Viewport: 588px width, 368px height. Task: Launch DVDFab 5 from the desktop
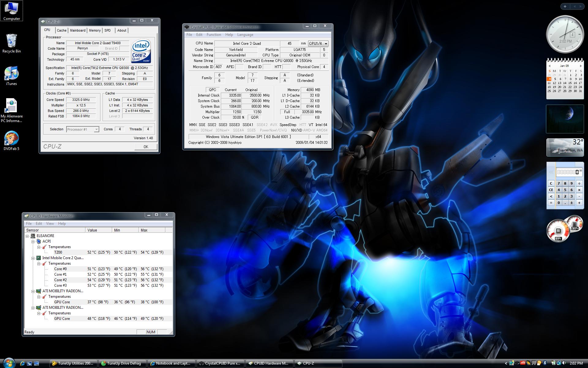click(12, 141)
